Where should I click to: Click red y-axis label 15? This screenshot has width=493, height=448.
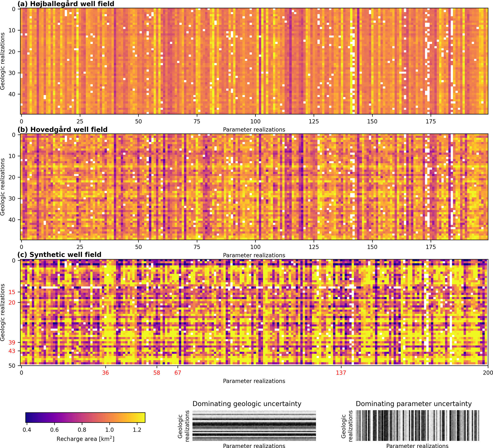pos(12,292)
